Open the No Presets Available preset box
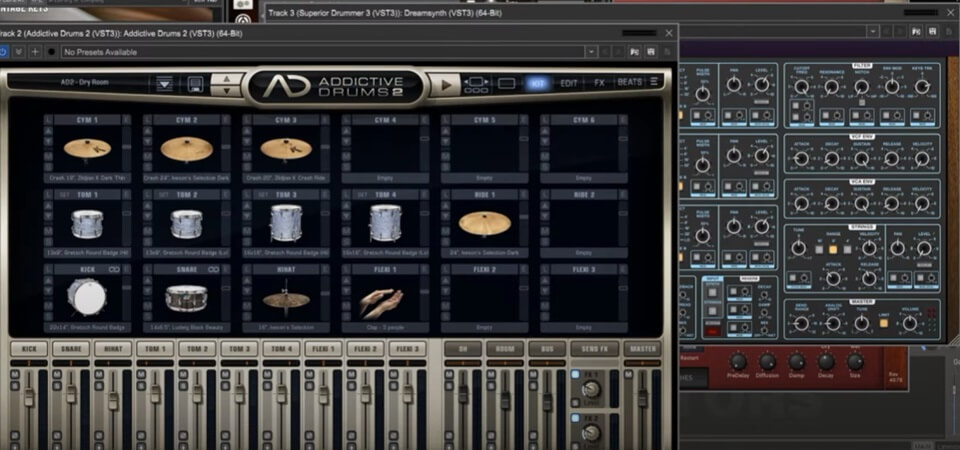 pos(323,52)
